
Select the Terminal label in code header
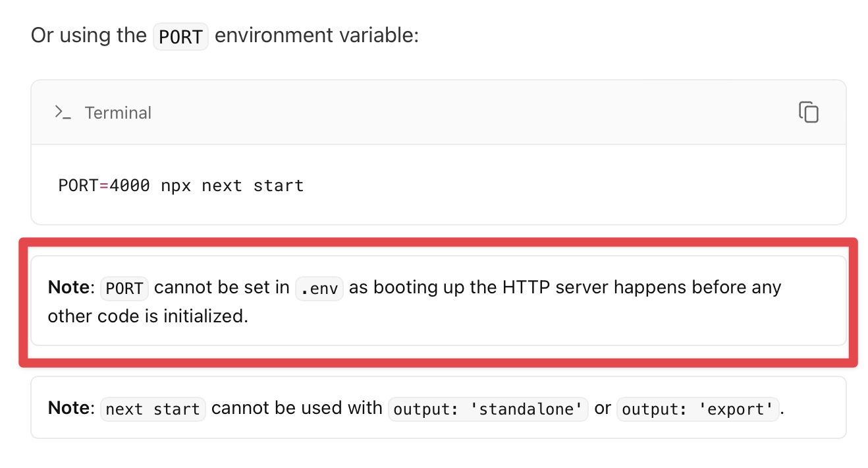[118, 113]
